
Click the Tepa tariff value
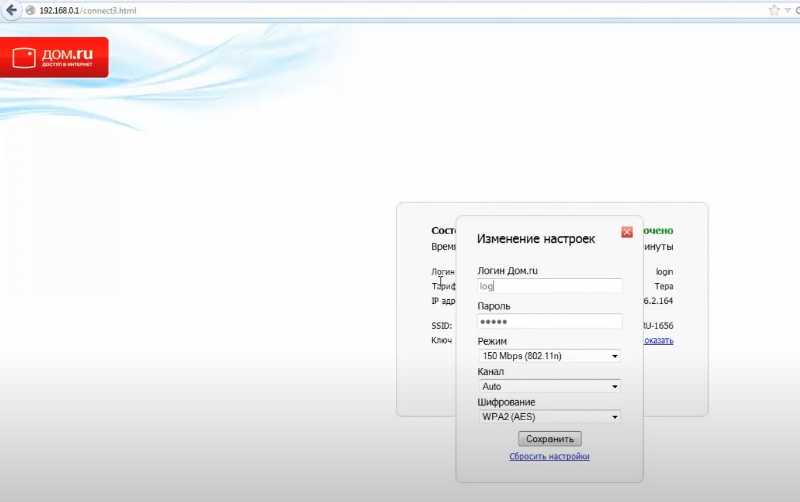pos(664,286)
